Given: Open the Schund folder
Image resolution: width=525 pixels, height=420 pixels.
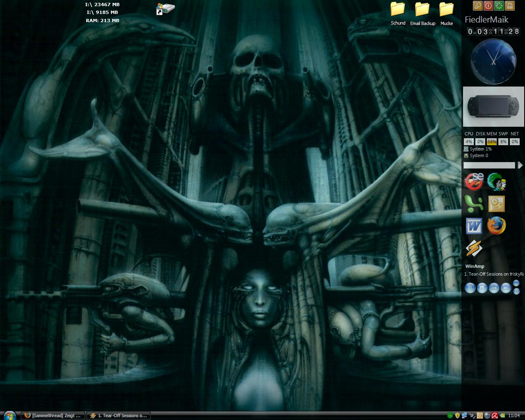Looking at the screenshot, I should (x=398, y=14).
